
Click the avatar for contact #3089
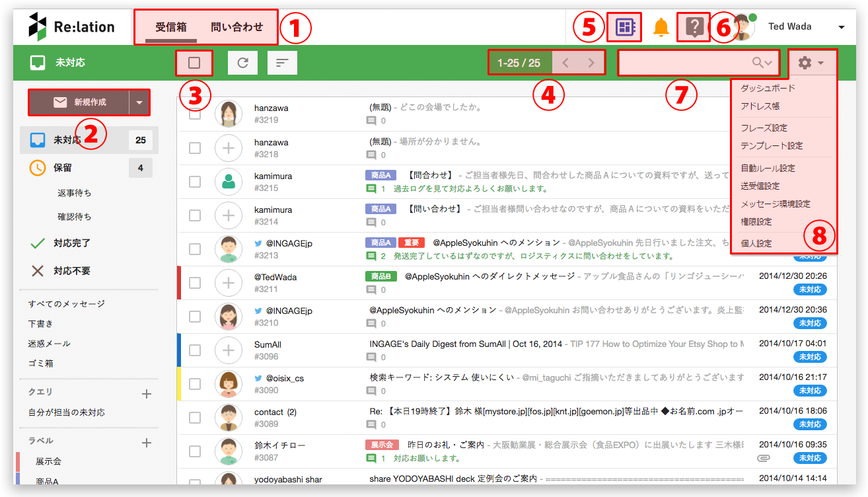229,417
